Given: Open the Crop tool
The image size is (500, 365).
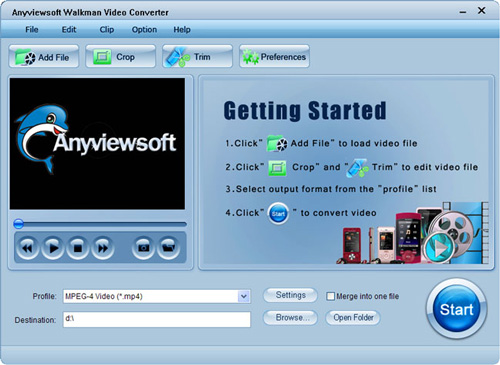Looking at the screenshot, I should click(121, 57).
